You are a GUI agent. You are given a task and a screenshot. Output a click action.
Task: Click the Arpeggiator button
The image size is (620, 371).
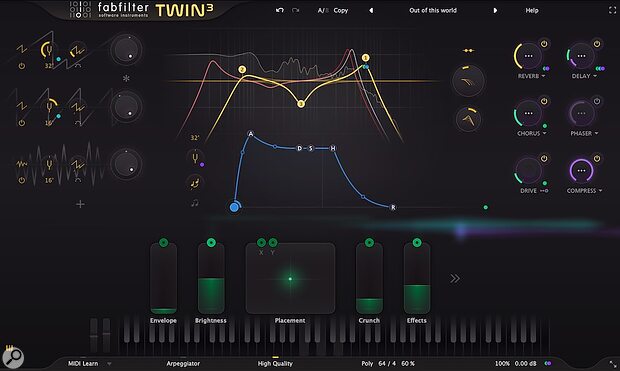pyautogui.click(x=183, y=363)
